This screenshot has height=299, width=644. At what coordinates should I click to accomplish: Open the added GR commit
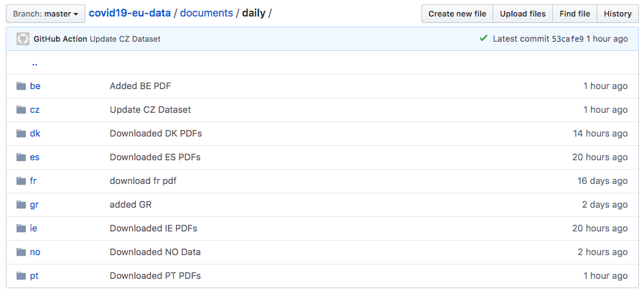130,204
